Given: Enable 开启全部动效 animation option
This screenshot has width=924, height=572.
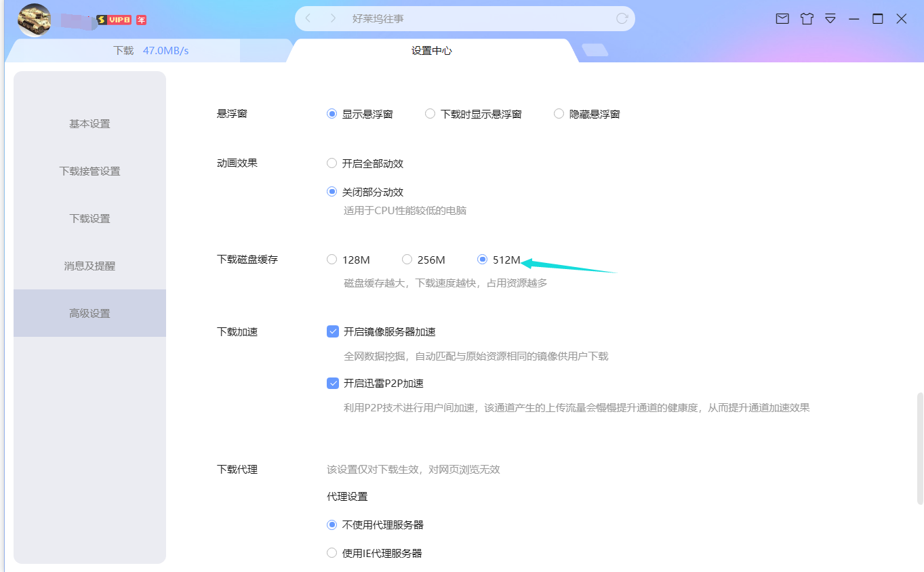Looking at the screenshot, I should 332,163.
